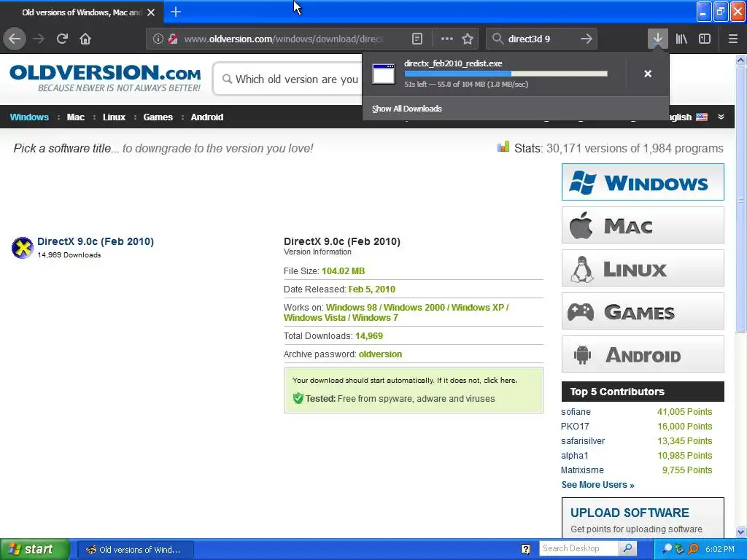Select Linux in the site navigation
747x560 pixels.
point(114,117)
